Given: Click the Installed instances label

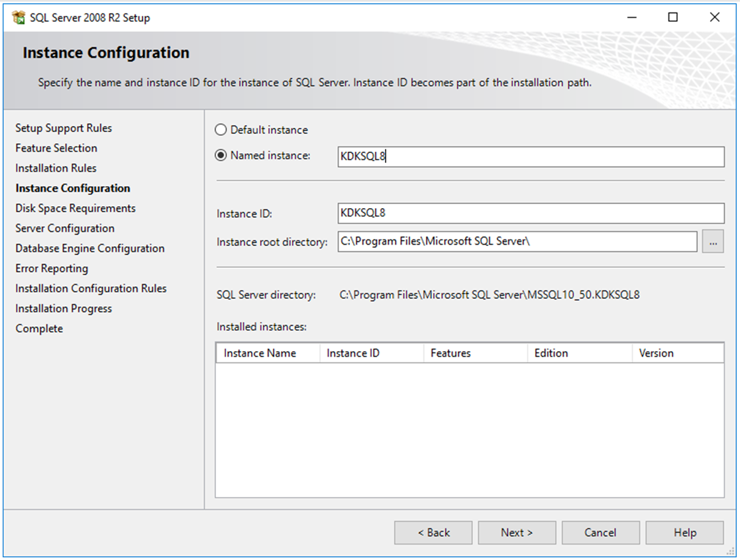Looking at the screenshot, I should 262,327.
